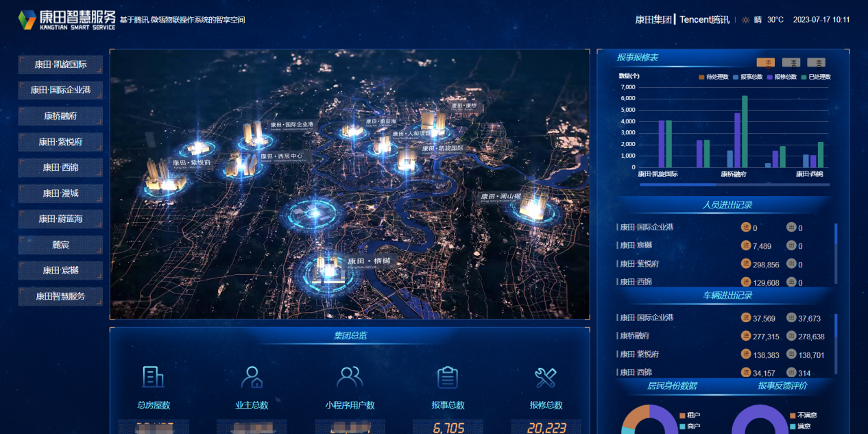The image size is (868, 434).
Task: Select the 本日 tab in repair chart
Action: pyautogui.click(x=816, y=62)
